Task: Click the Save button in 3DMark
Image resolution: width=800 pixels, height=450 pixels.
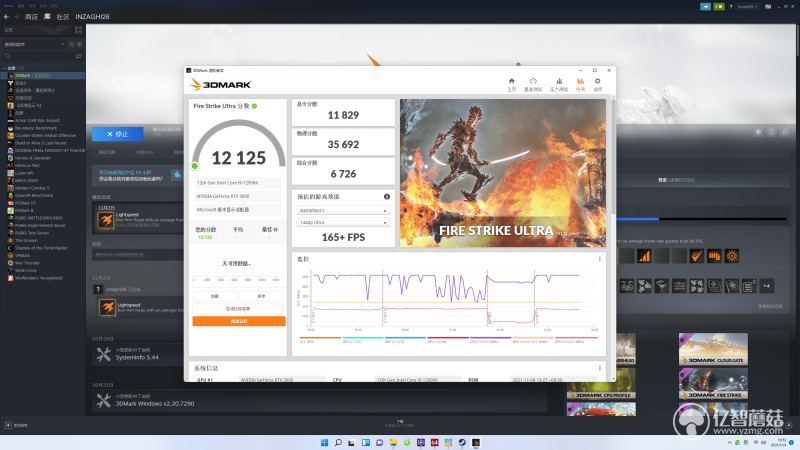Action: point(261,296)
